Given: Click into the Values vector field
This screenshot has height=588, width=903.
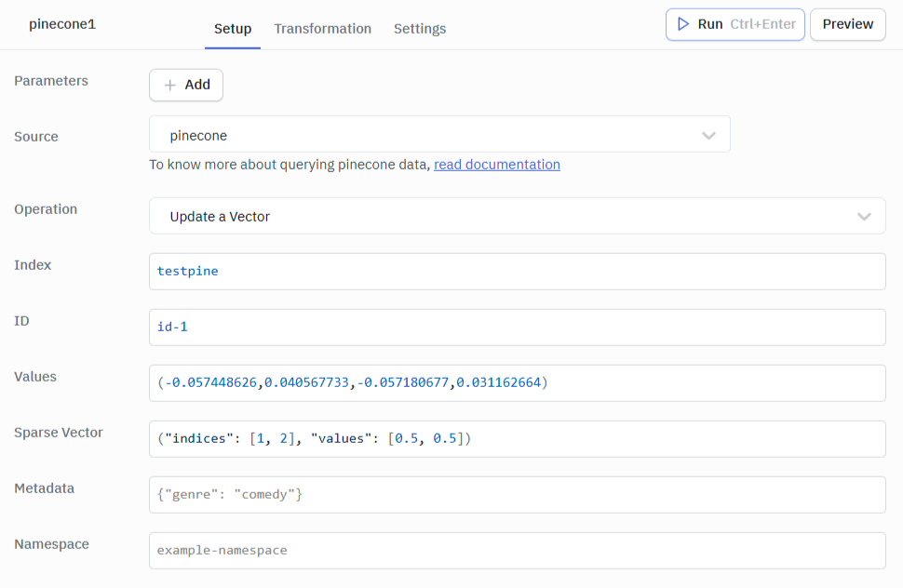Looking at the screenshot, I should [x=518, y=383].
